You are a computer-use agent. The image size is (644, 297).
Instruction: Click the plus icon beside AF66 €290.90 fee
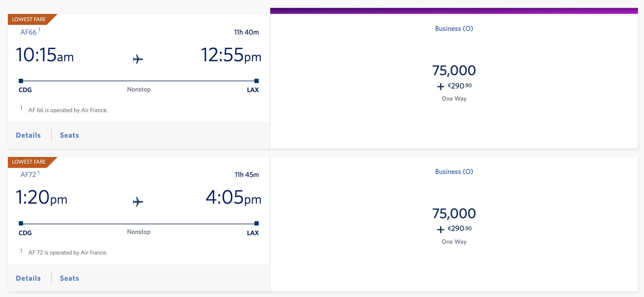pyautogui.click(x=440, y=87)
